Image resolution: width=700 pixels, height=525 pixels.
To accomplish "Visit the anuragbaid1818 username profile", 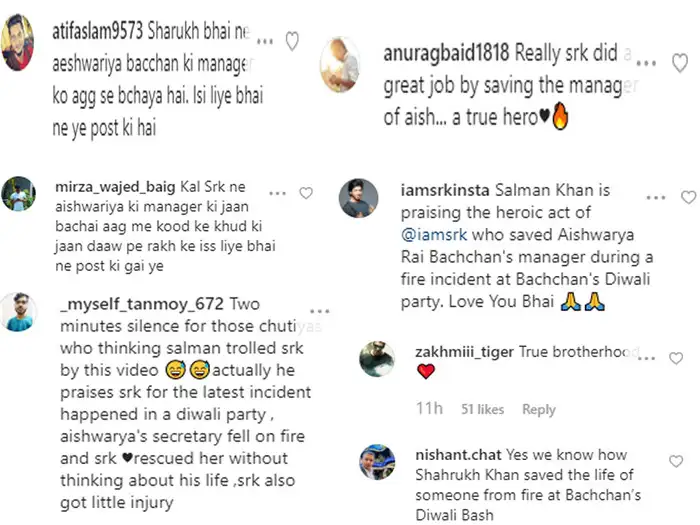I will click(446, 54).
